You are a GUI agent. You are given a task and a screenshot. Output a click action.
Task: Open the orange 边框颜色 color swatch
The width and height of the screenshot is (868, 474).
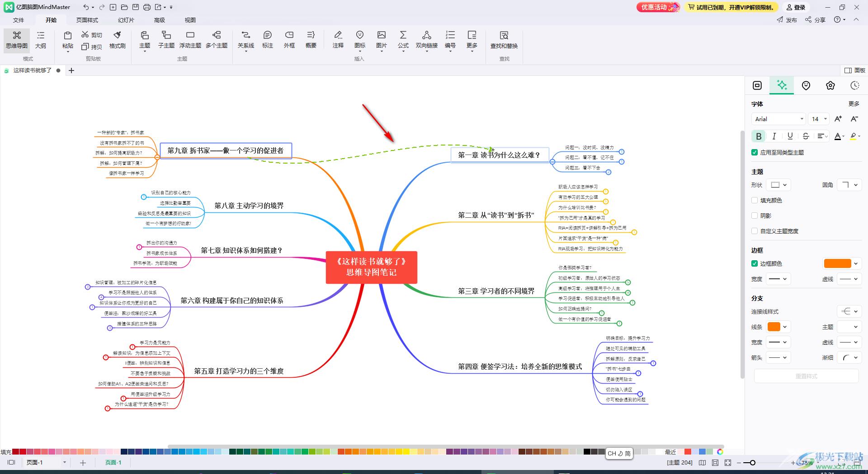coord(837,263)
